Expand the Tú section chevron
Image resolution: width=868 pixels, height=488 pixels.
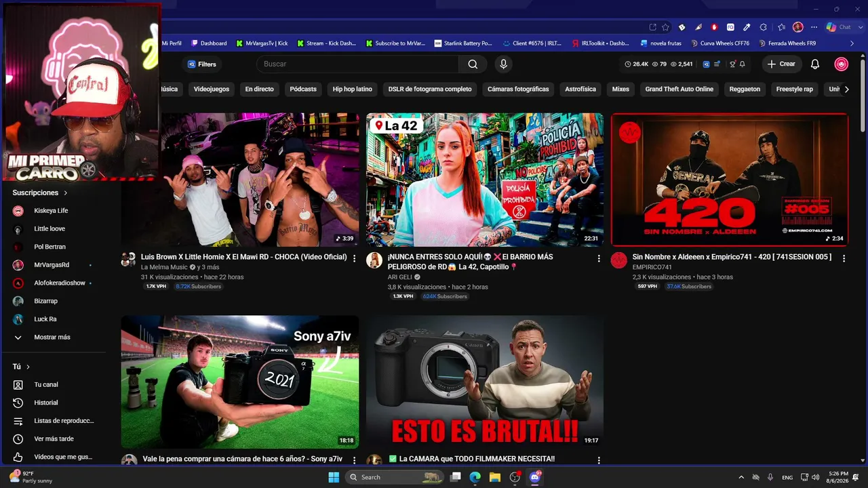click(28, 367)
